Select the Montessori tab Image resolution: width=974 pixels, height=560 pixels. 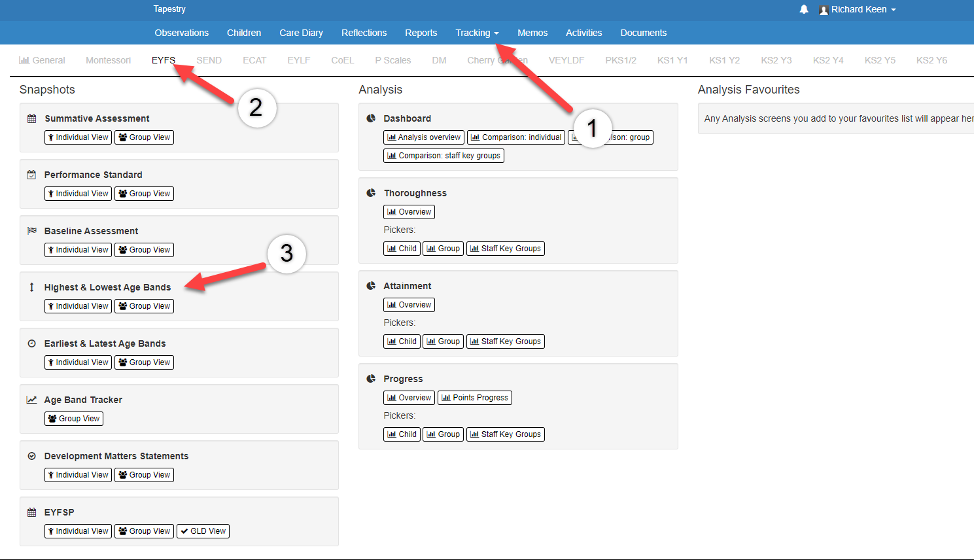108,60
